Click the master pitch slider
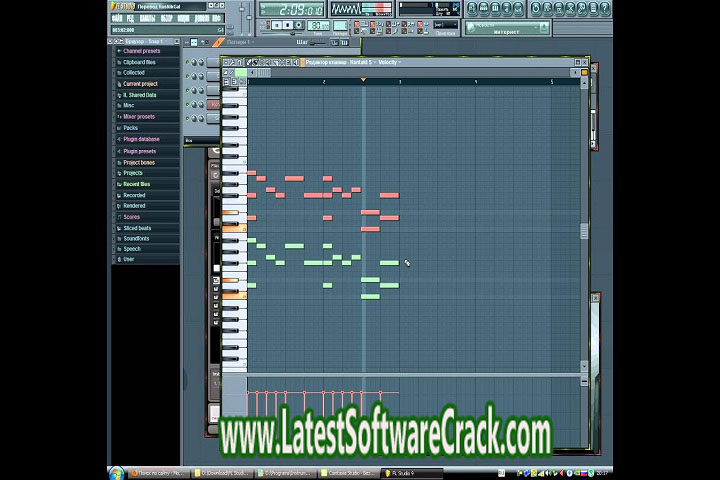Viewport: 720px width, 480px height. point(249,16)
